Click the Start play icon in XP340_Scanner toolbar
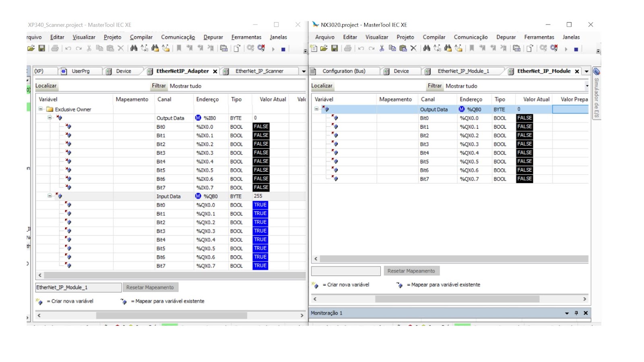644x362 pixels. [273, 49]
